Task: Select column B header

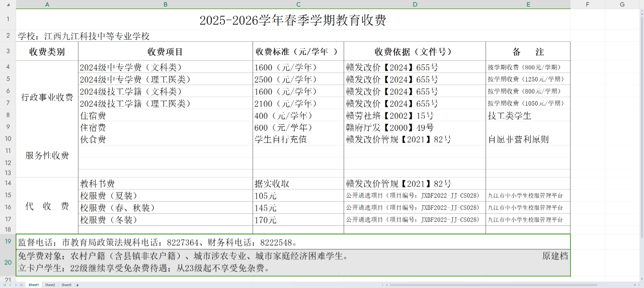Action: pyautogui.click(x=166, y=5)
